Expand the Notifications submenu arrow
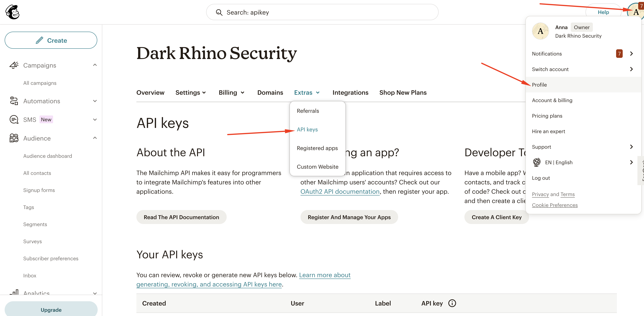Viewport: 644px width, 316px height. [631, 54]
